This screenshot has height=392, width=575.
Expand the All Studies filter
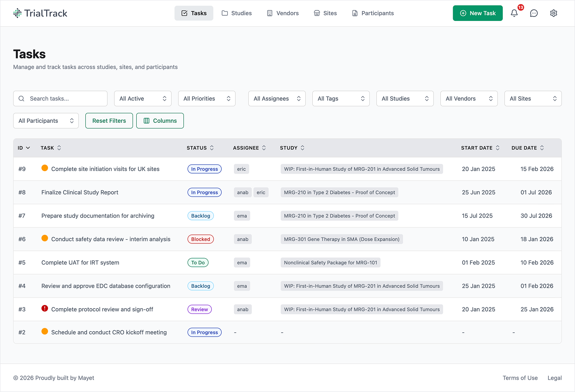pos(405,99)
